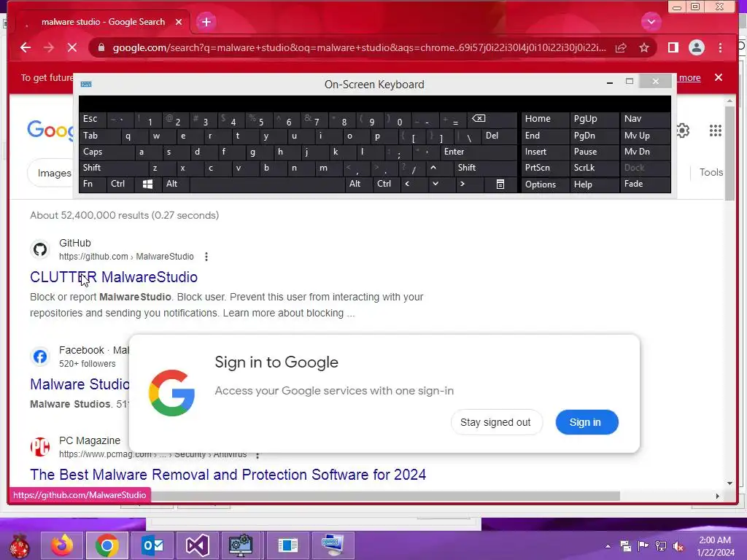747x560 pixels.
Task: Click the Facebook result favicon
Action: pyautogui.click(x=40, y=356)
